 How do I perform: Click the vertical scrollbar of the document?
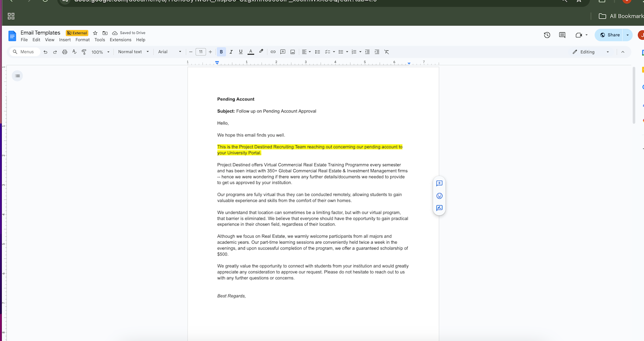click(x=634, y=95)
